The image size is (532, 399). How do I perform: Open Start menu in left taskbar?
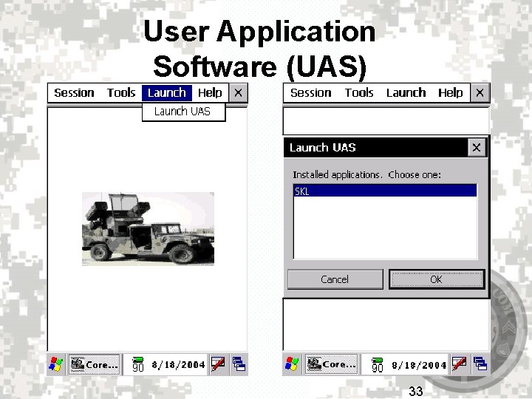point(56,364)
